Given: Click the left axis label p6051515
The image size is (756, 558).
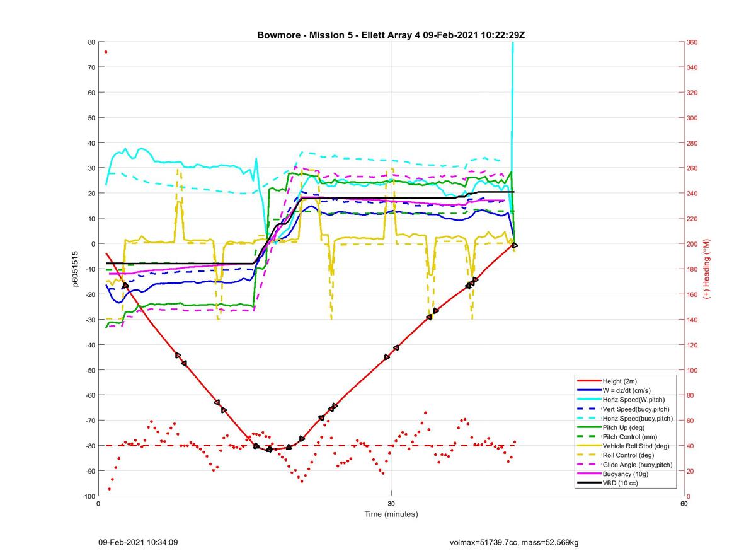Looking at the screenshot, I should [76, 269].
